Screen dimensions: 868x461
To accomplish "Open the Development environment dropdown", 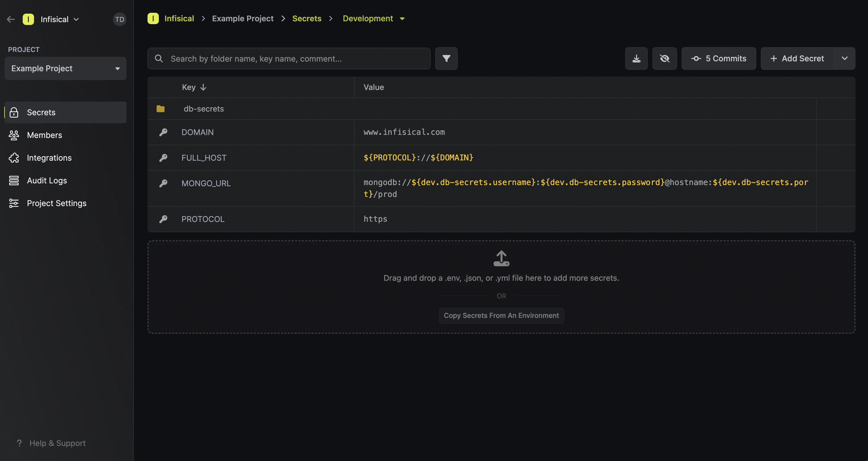I will 373,18.
